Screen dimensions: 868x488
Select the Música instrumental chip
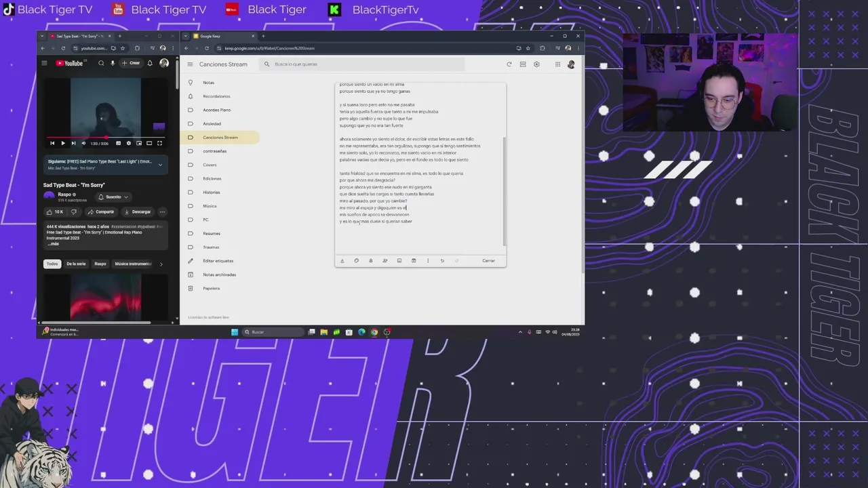pyautogui.click(x=133, y=264)
